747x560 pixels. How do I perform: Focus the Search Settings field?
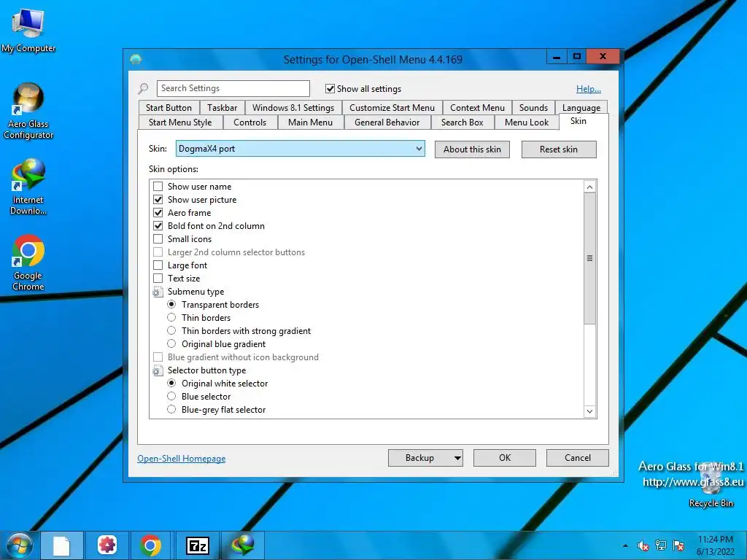[x=233, y=88]
